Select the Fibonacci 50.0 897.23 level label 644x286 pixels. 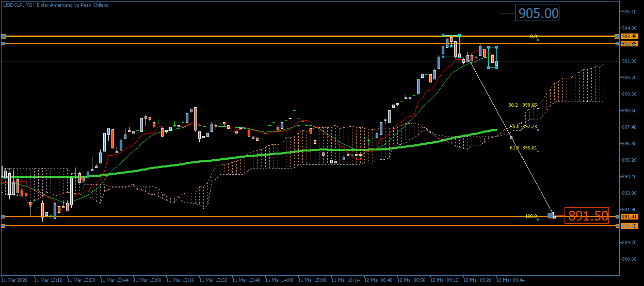[523, 126]
